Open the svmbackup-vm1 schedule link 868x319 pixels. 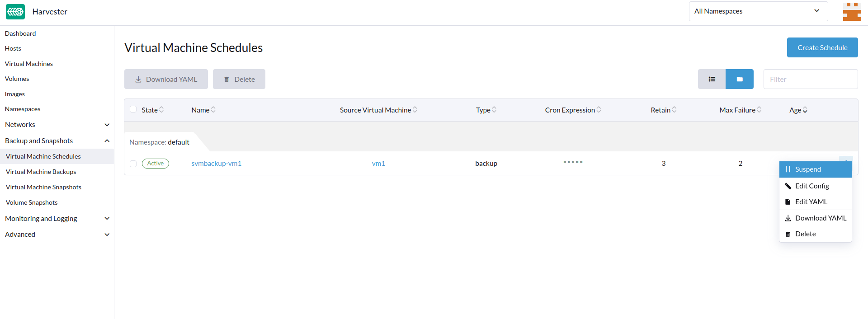(x=216, y=164)
